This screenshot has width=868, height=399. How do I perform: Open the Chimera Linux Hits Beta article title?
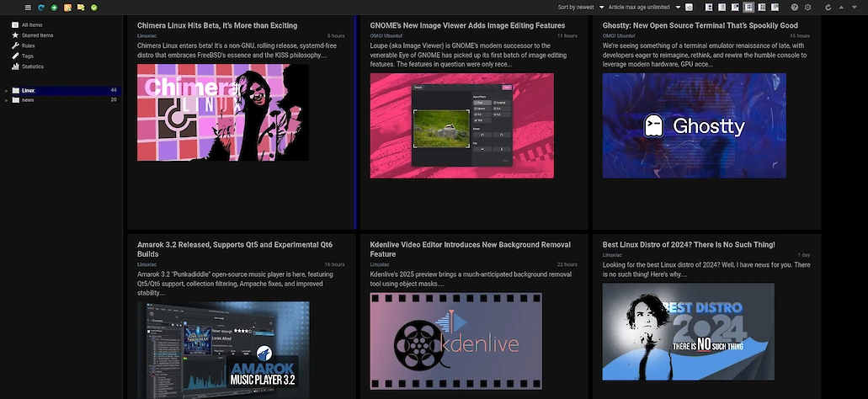217,25
